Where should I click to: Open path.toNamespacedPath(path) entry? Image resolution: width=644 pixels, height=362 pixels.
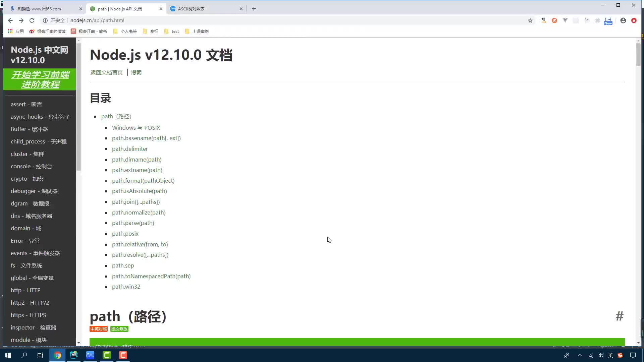[151, 276]
